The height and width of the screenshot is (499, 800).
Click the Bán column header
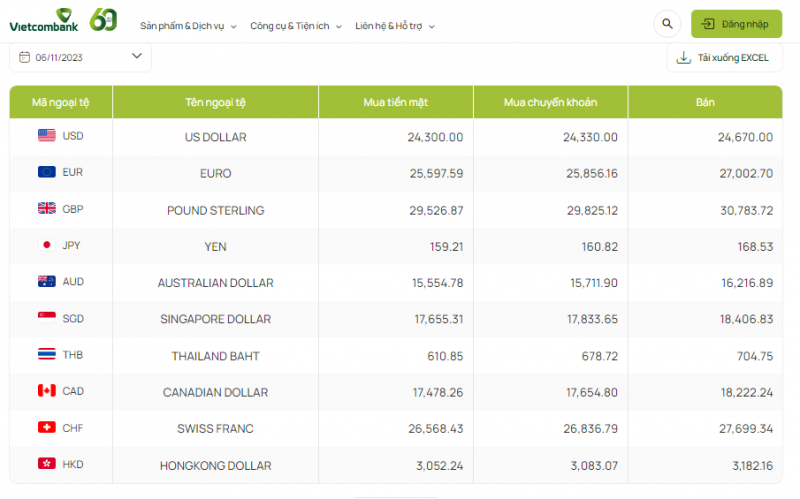(705, 102)
